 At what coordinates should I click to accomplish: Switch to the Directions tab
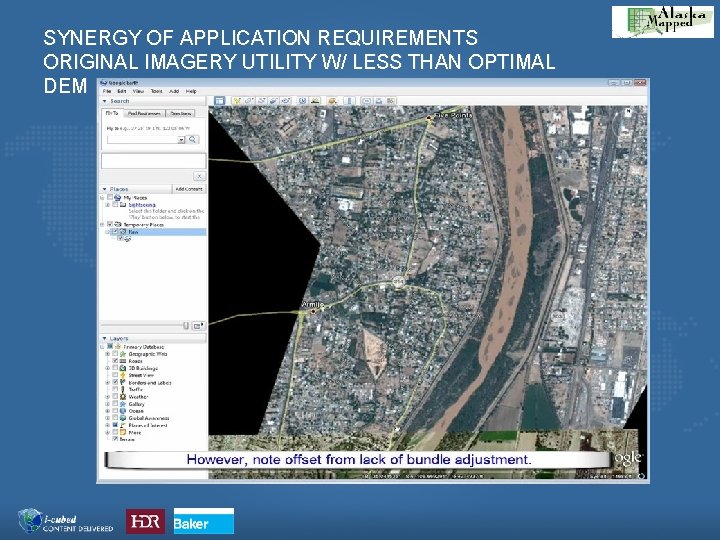tap(180, 113)
